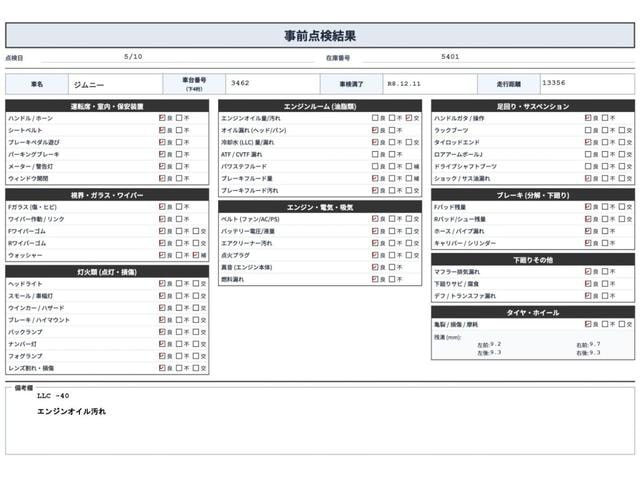
Task: Click the 点検日 field showing 5/10
Action: click(x=178, y=57)
